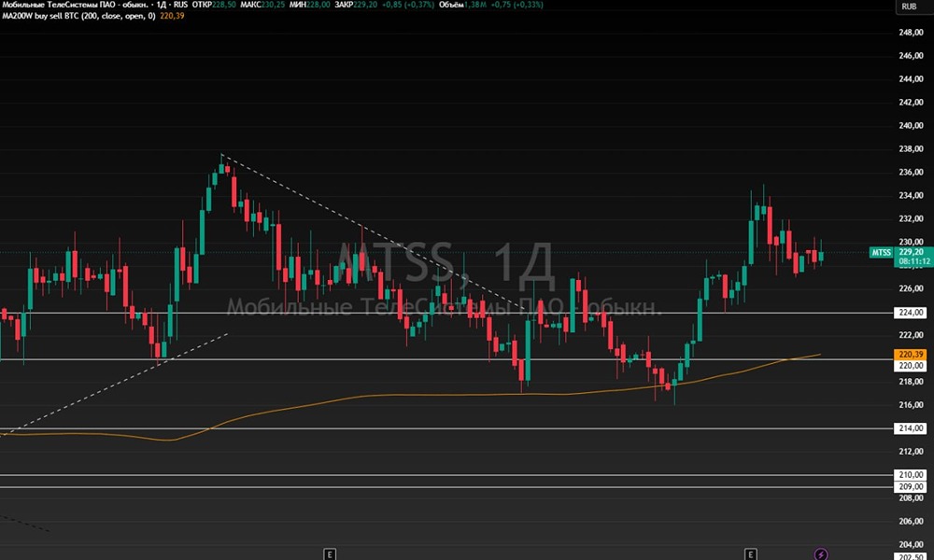Open the RUB currency selector
The image size is (934, 560).
[x=909, y=7]
